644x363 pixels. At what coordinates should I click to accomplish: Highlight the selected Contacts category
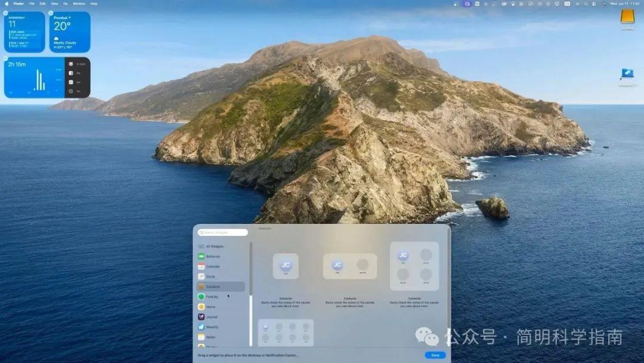219,287
